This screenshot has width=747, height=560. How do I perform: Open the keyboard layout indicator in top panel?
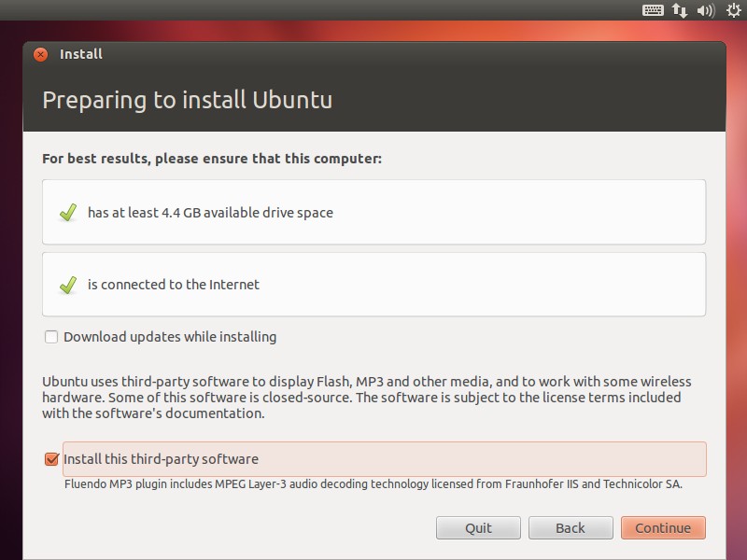point(653,10)
